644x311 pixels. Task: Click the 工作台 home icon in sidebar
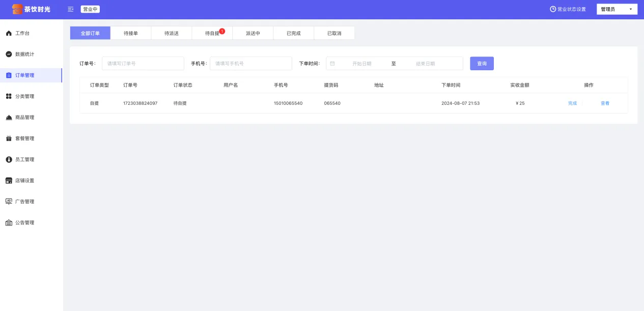tap(9, 33)
